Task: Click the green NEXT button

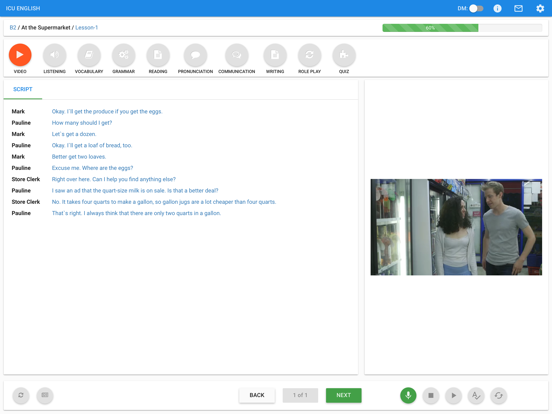Action: [x=344, y=395]
